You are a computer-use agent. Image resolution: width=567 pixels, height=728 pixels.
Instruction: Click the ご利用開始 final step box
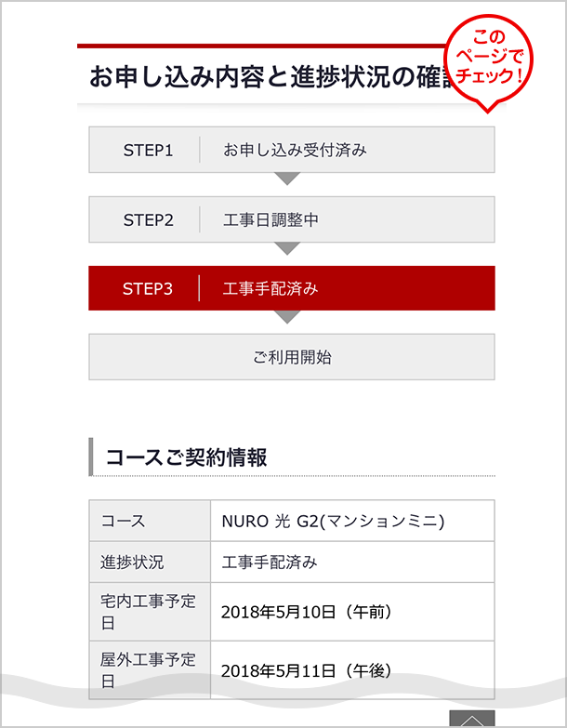(291, 357)
